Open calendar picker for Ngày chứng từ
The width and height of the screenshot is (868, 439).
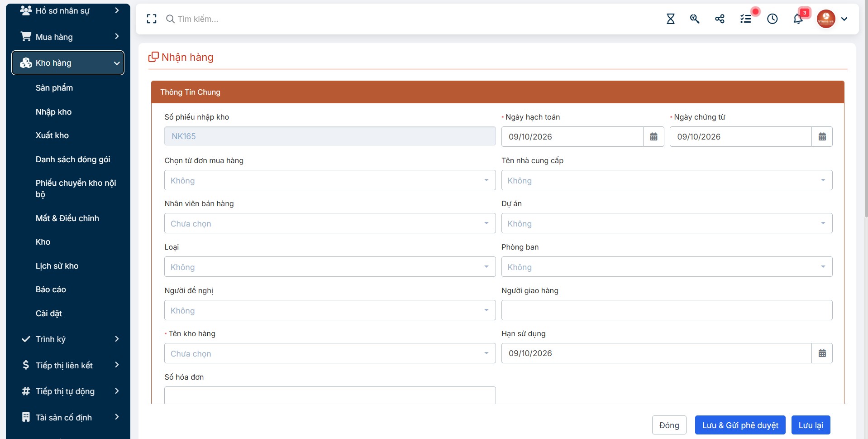(x=822, y=136)
